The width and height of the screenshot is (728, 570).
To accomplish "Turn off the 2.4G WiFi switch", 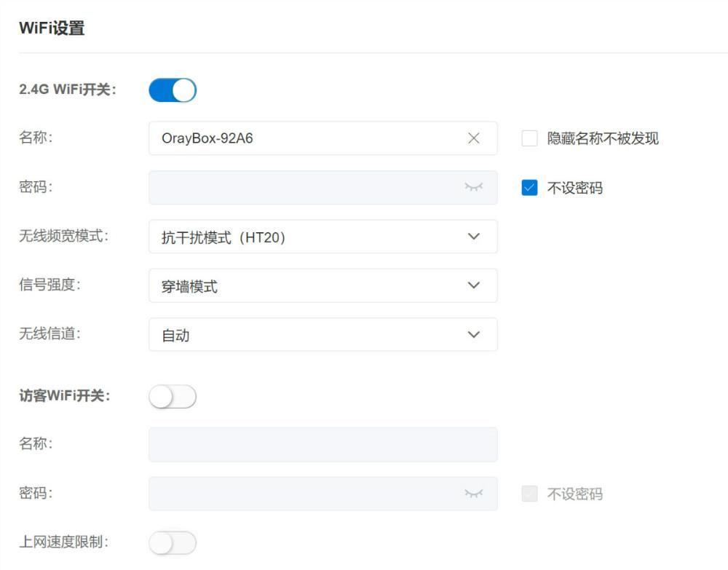I will [x=173, y=90].
